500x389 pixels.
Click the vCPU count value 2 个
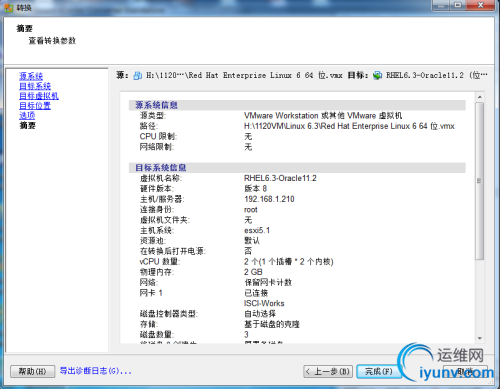pyautogui.click(x=288, y=262)
